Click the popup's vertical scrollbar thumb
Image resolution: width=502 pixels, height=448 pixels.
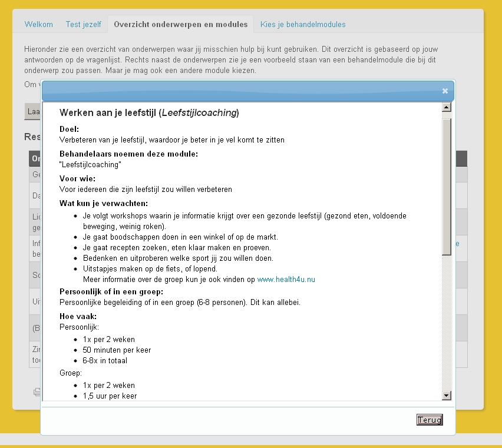[446, 185]
